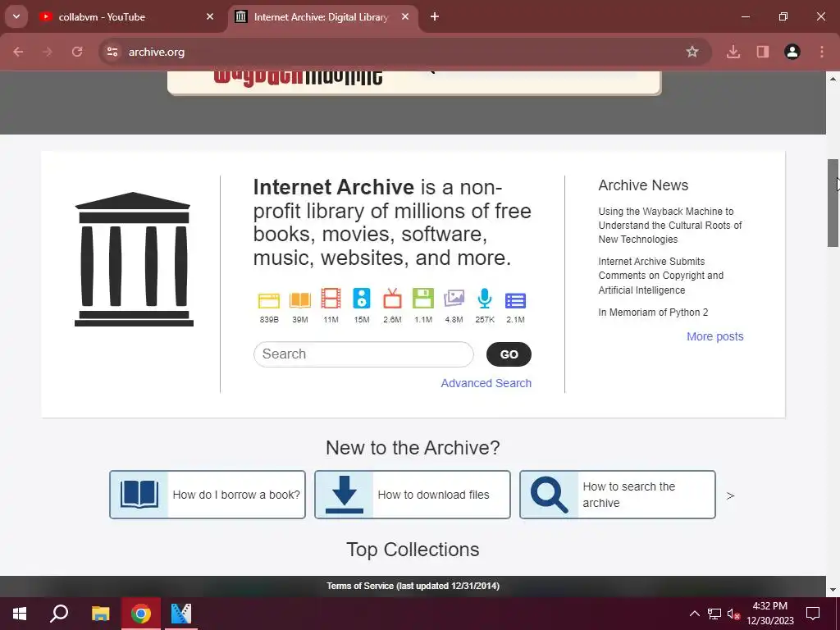Image resolution: width=840 pixels, height=630 pixels.
Task: Close the Internet Archive tab
Action: [x=405, y=17]
